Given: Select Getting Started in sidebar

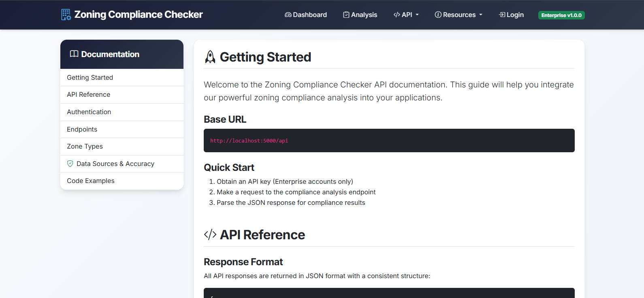Looking at the screenshot, I should point(122,77).
